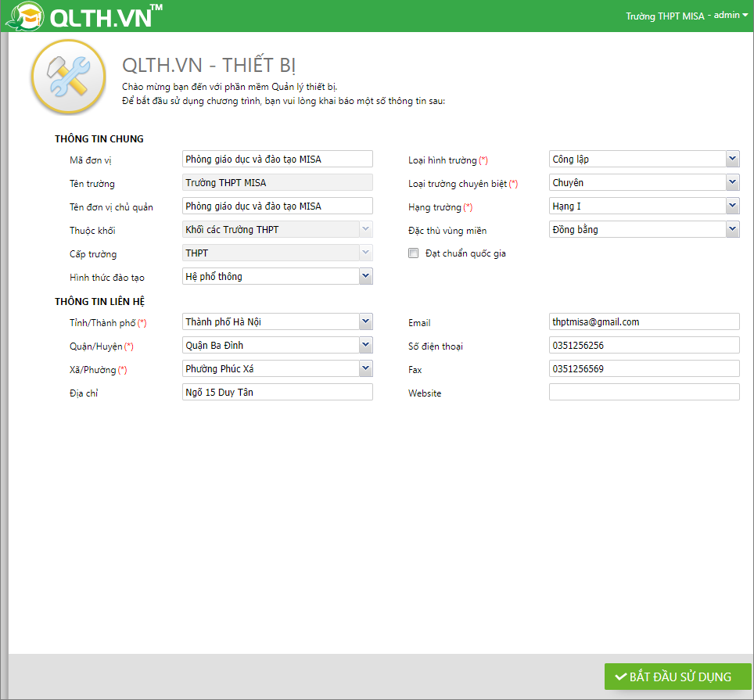Edit the Tên đơn vị chủ quản field
Screen dimensions: 754x700
278,206
